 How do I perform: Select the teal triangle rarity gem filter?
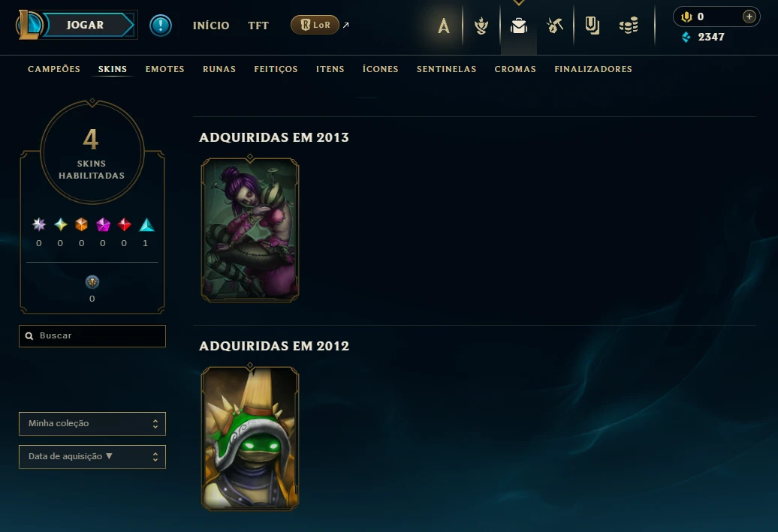146,225
